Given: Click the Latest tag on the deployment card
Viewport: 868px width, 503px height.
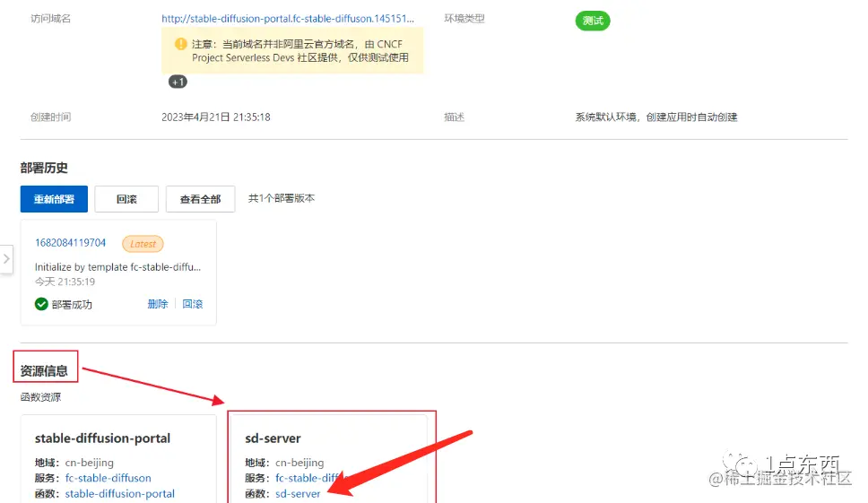Looking at the screenshot, I should click(x=143, y=244).
